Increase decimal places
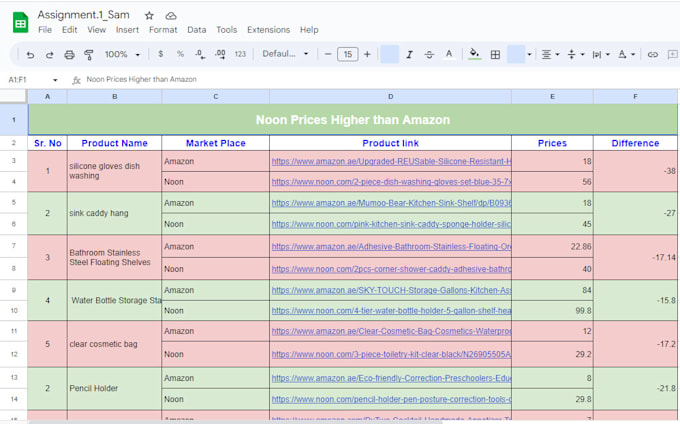This screenshot has width=680, height=424. coord(220,54)
